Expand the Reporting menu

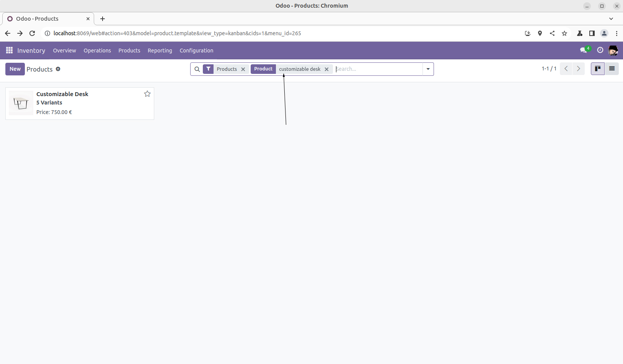point(160,51)
